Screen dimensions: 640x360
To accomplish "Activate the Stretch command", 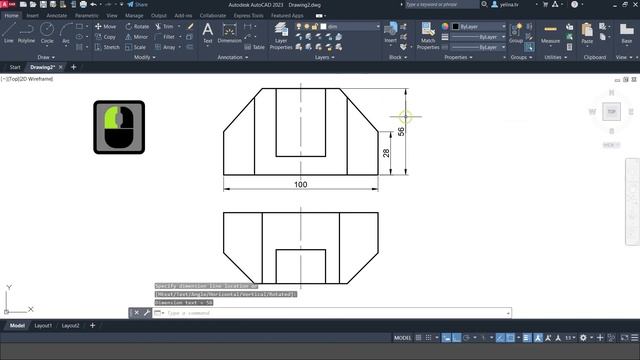I will pyautogui.click(x=107, y=47).
